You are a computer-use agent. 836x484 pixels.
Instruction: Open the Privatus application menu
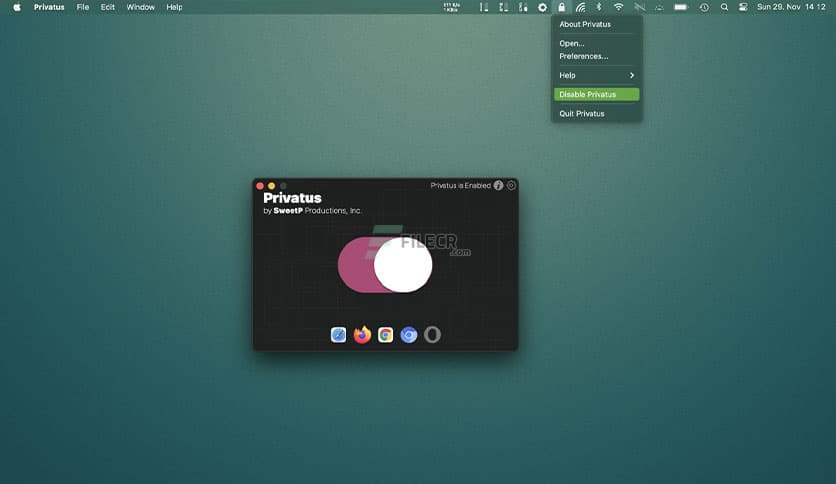coord(49,7)
